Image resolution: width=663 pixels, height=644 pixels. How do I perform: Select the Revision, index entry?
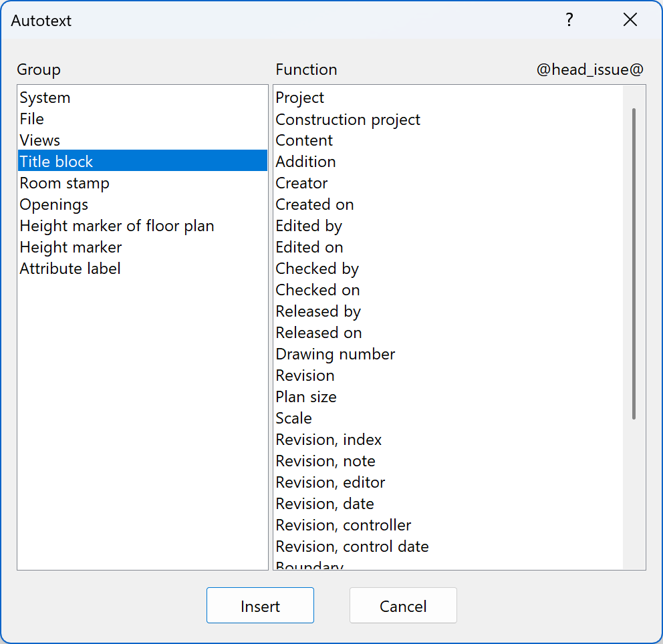(328, 439)
